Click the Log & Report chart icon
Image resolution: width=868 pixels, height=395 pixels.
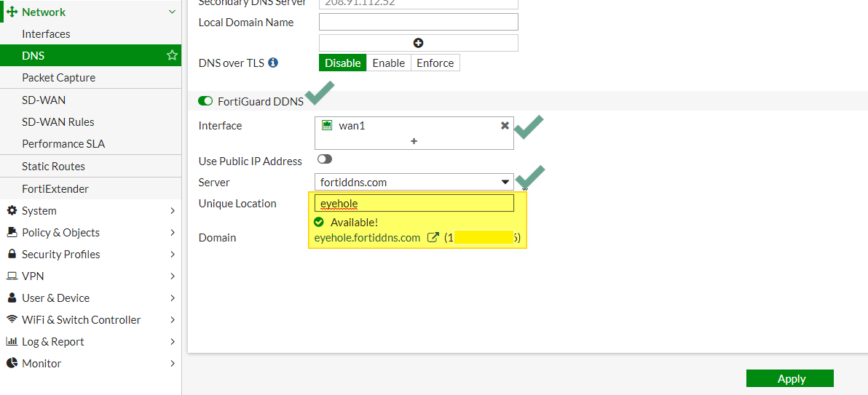coord(12,341)
